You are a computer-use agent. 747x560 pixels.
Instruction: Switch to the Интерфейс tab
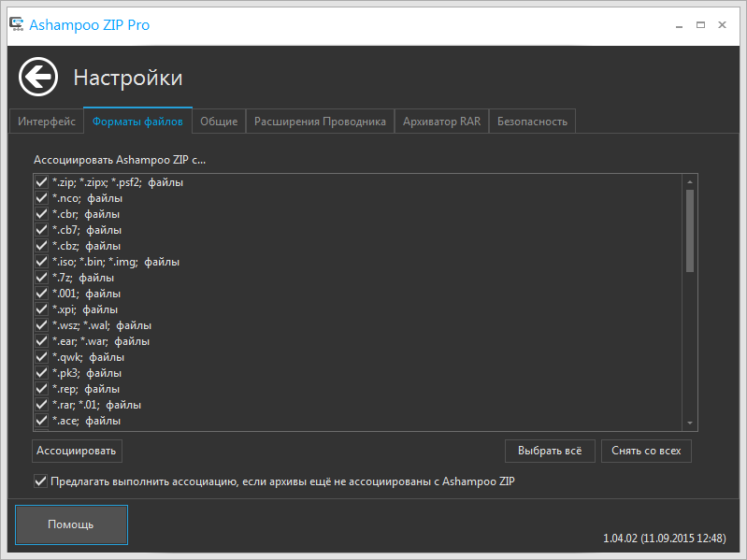(47, 122)
